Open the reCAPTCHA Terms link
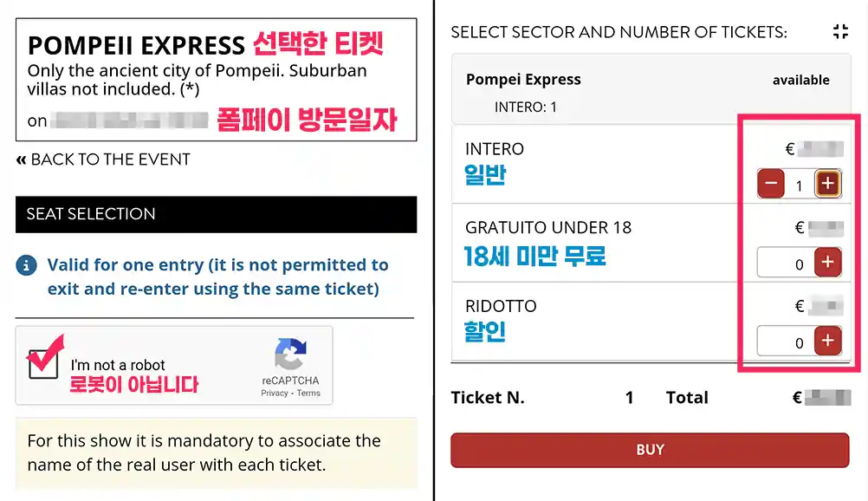This screenshot has height=501, width=868. coord(308,393)
